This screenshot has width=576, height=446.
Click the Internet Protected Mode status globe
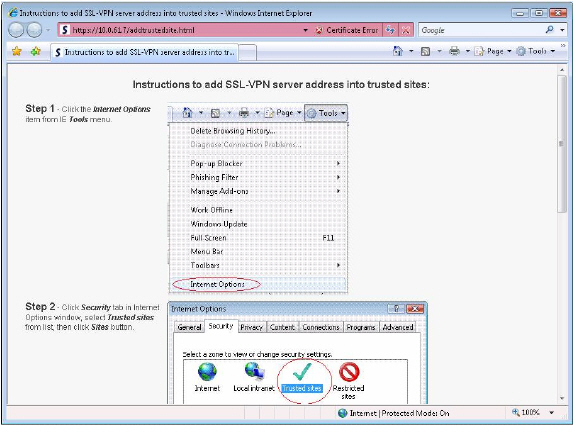point(342,413)
